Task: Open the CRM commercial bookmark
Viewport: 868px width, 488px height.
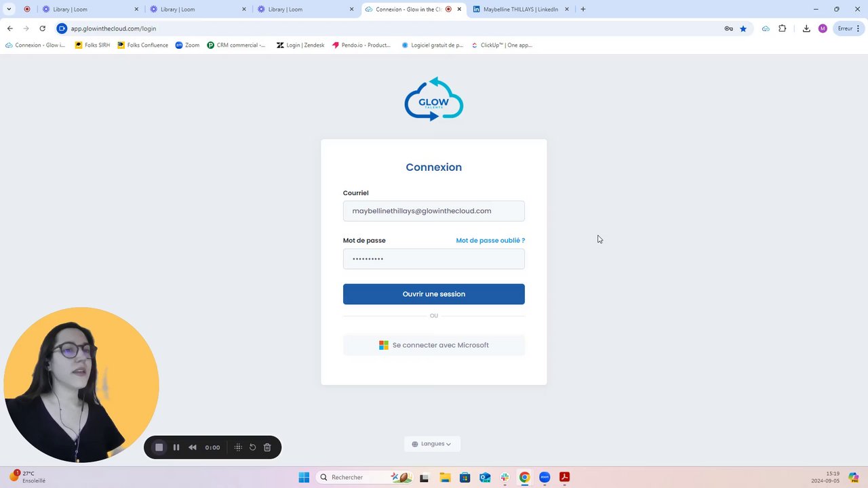Action: [237, 45]
